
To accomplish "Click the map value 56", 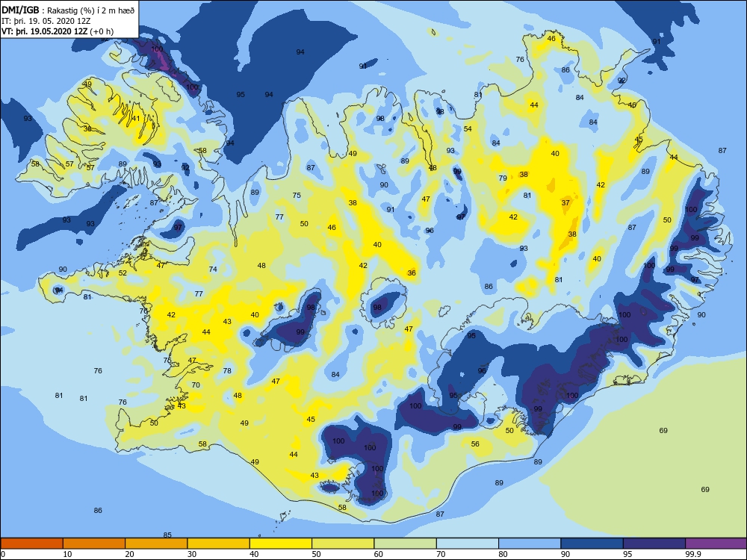I will coord(475,444).
